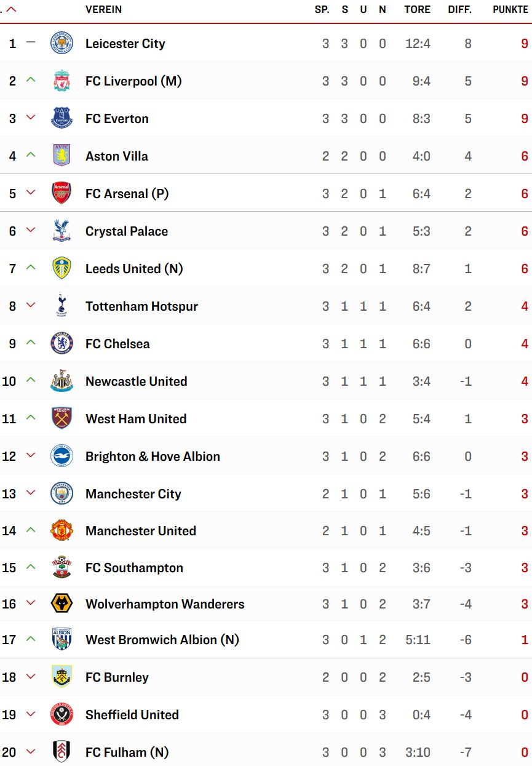Open the Crystal Palace team link
The width and height of the screenshot is (532, 766).
tap(127, 231)
